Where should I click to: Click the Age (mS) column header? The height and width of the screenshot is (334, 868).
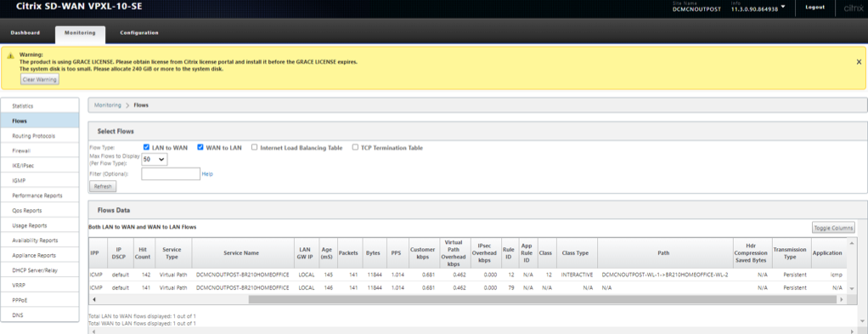326,252
